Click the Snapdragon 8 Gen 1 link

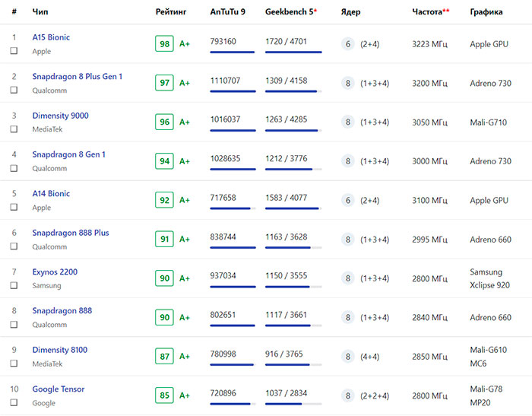click(x=69, y=154)
